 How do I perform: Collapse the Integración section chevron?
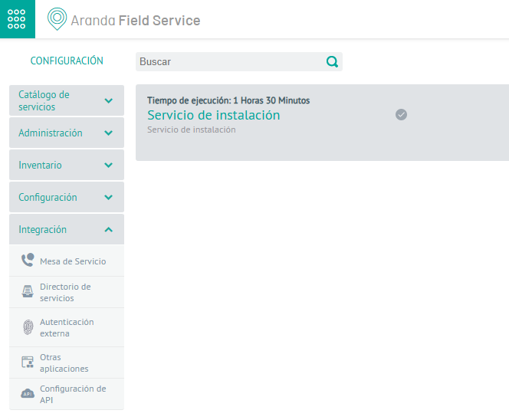pyautogui.click(x=109, y=229)
